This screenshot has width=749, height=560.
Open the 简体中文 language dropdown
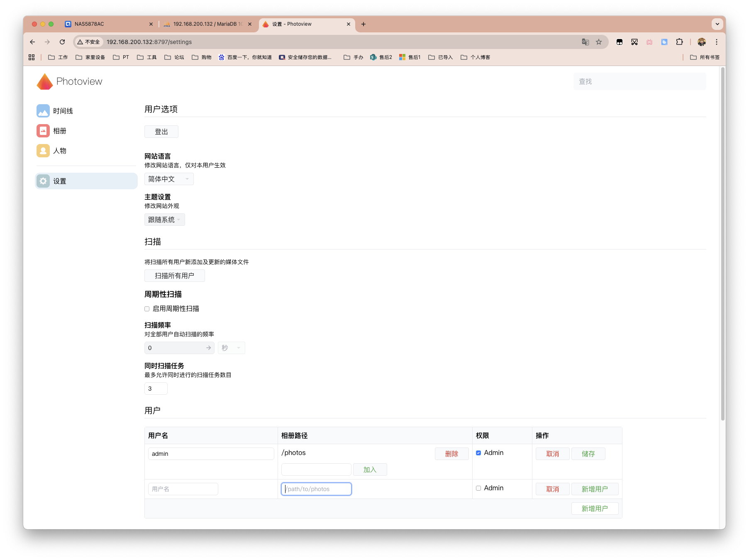coord(168,179)
